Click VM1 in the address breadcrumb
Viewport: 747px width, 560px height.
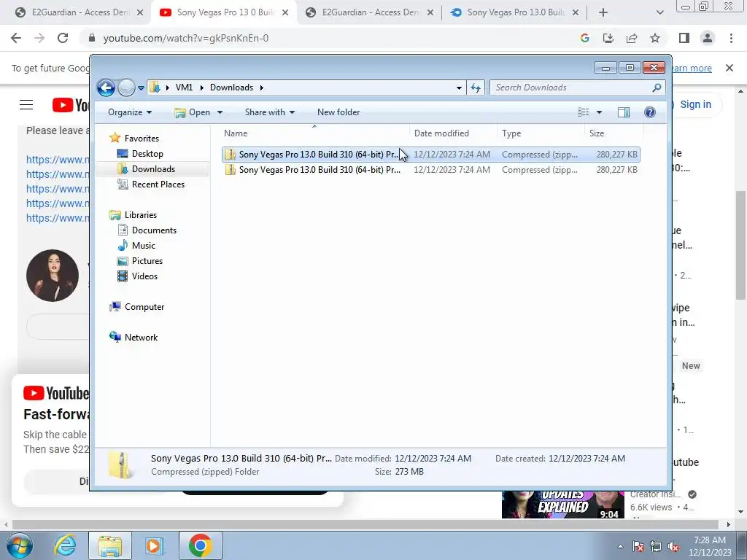tap(184, 87)
